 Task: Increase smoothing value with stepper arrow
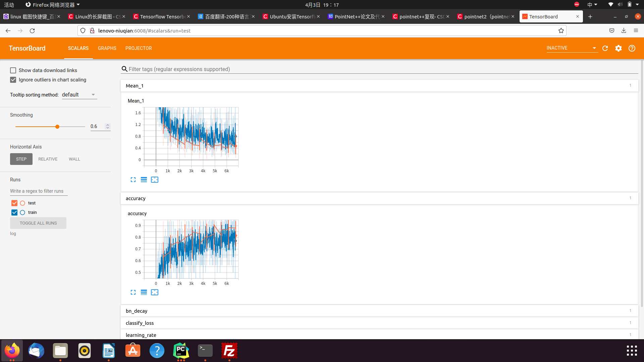click(x=108, y=125)
